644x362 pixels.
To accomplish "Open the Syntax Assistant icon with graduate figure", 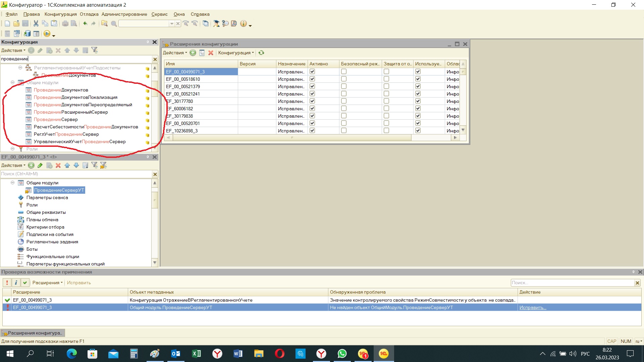I will coord(216,23).
